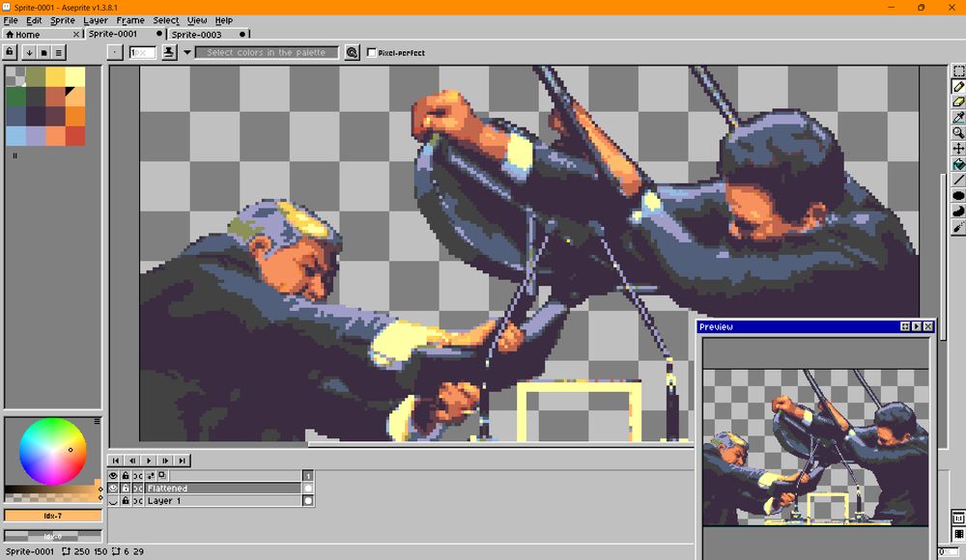Screen dimensions: 966x560
Task: Select the Move tool
Action: (958, 149)
